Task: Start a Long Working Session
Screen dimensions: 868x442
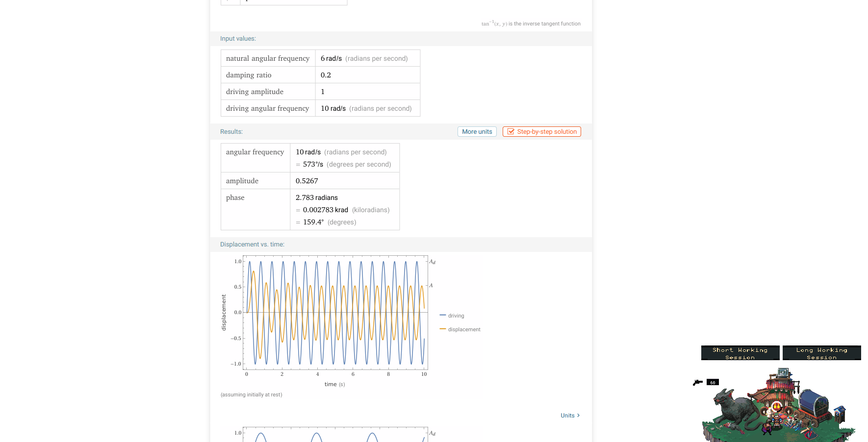Action: pos(821,353)
